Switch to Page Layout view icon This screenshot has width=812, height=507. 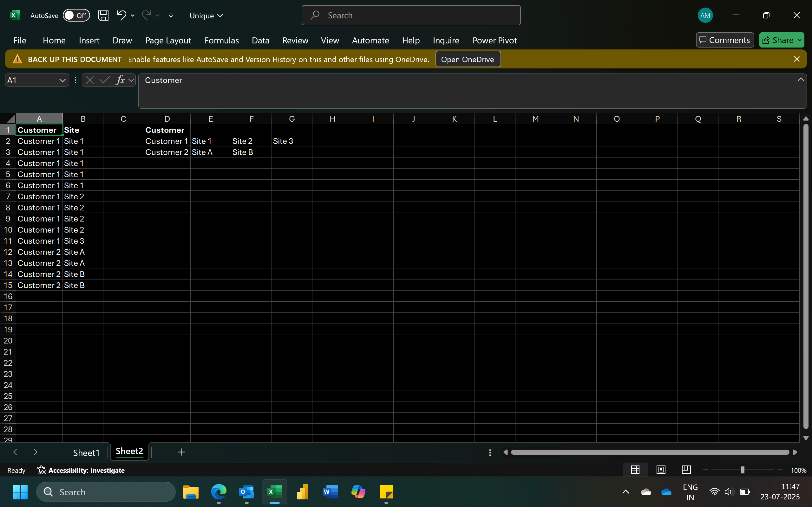click(661, 470)
